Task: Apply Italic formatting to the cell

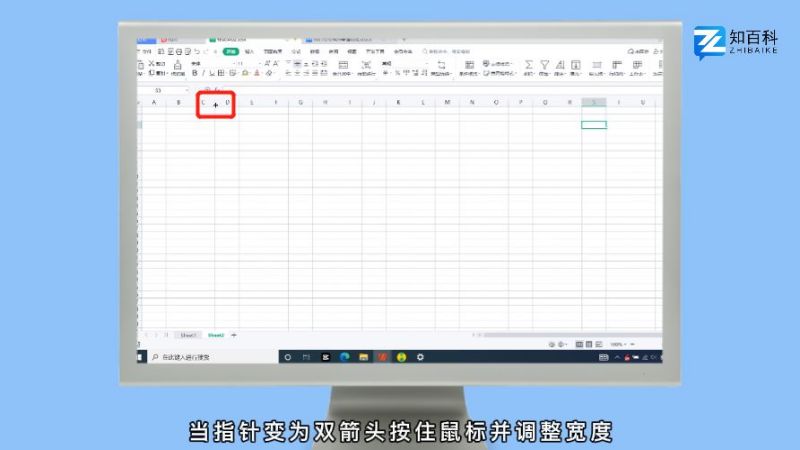Action: pyautogui.click(x=204, y=73)
